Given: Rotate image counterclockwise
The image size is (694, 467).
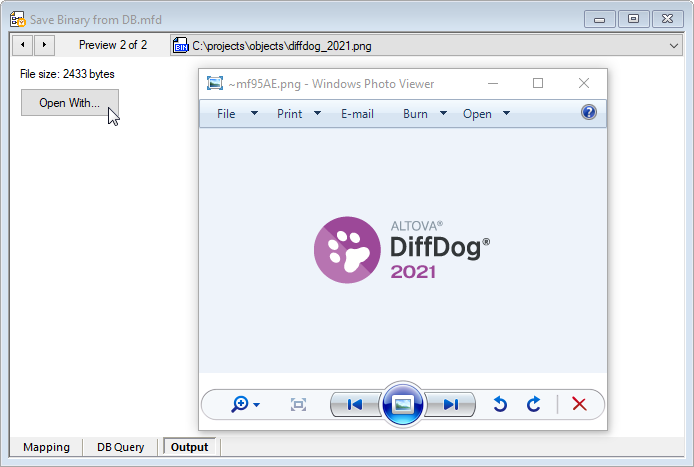Looking at the screenshot, I should point(501,404).
